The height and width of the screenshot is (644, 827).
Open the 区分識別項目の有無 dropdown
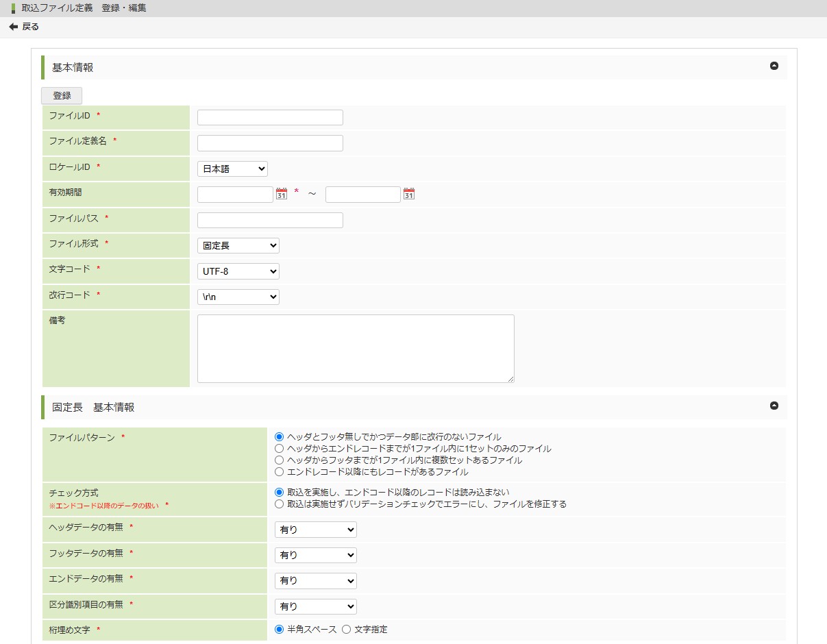tap(315, 607)
